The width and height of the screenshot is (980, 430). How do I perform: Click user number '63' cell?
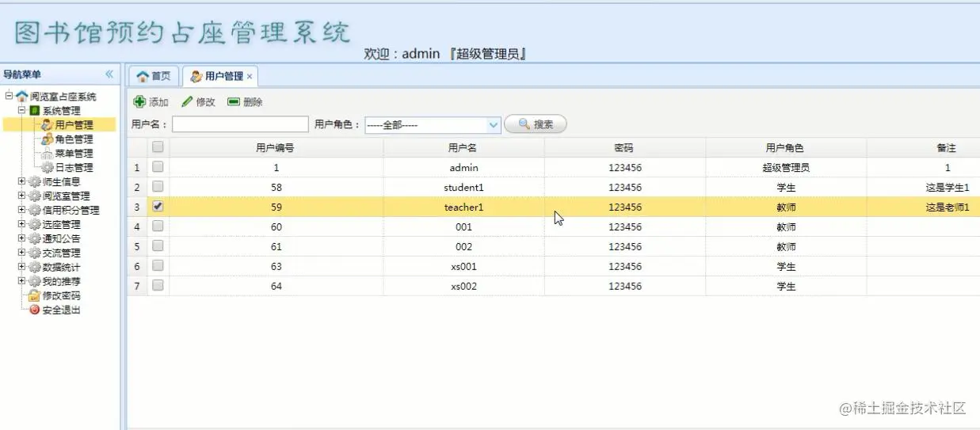tap(276, 266)
